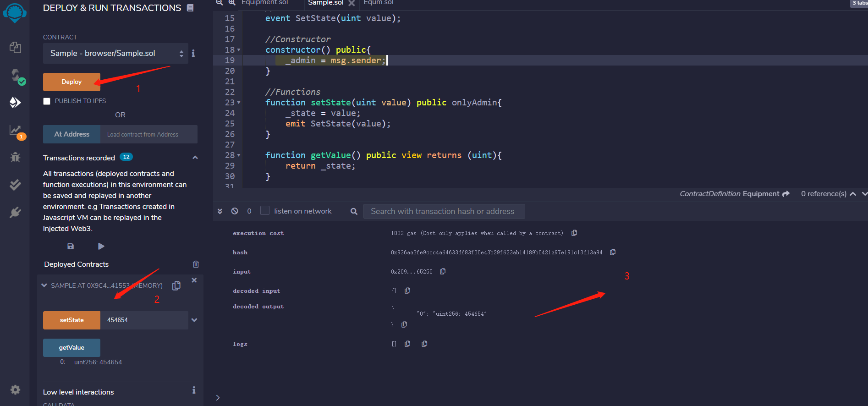
Task: Open contract selector Sample dropdown
Action: pyautogui.click(x=115, y=54)
